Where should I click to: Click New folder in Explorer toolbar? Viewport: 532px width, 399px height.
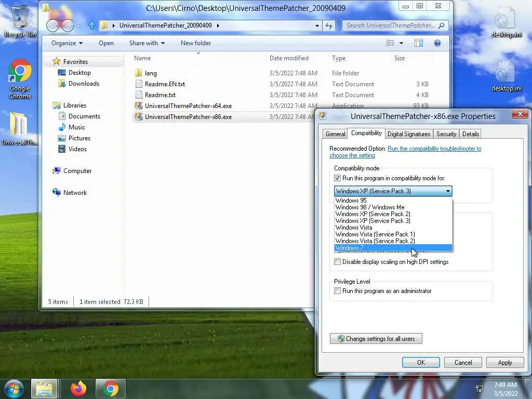[196, 43]
